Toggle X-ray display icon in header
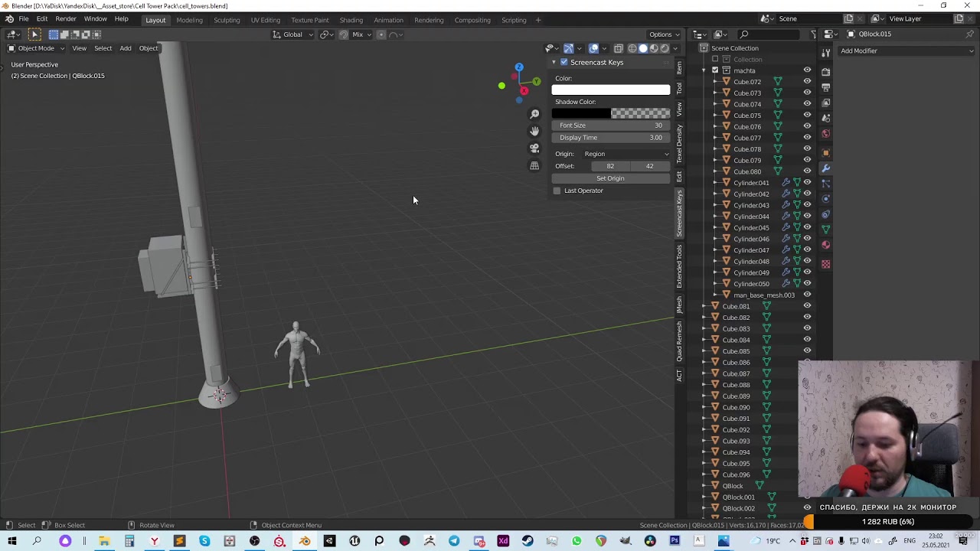 pos(619,48)
